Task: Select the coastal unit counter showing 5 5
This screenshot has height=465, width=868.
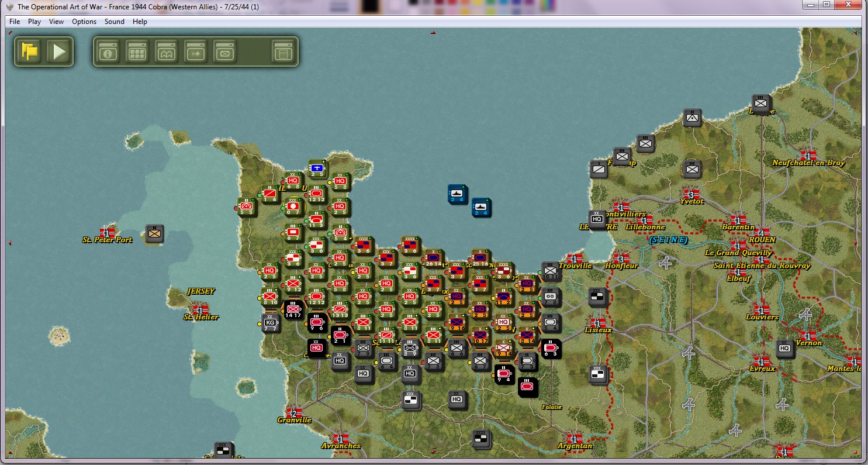Action: pyautogui.click(x=247, y=207)
